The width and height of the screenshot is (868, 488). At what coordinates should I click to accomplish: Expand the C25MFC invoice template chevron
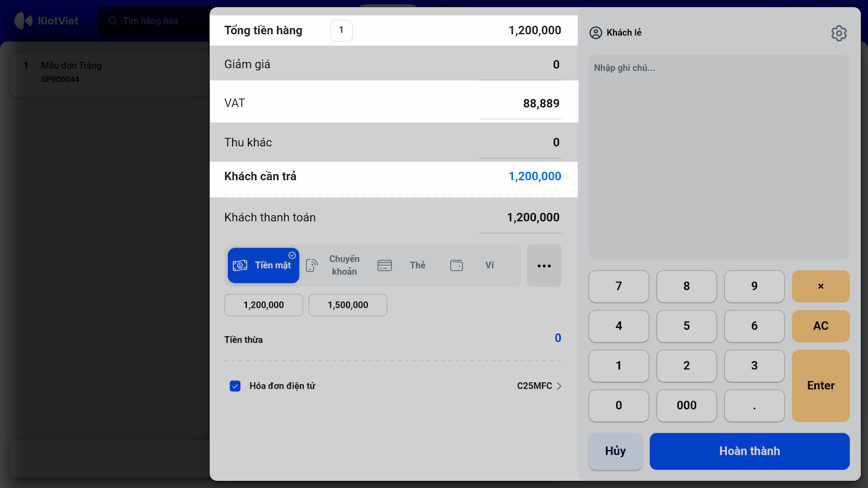(x=559, y=386)
